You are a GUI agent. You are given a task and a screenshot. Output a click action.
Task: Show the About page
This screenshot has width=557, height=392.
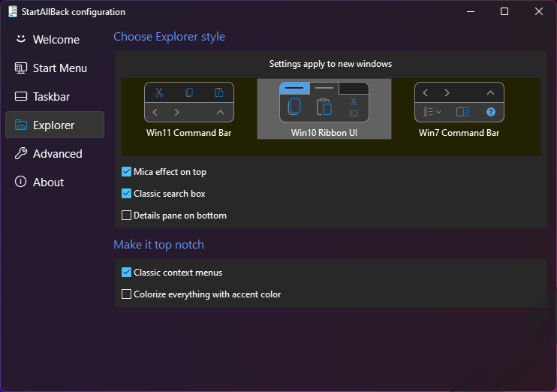pyautogui.click(x=55, y=182)
